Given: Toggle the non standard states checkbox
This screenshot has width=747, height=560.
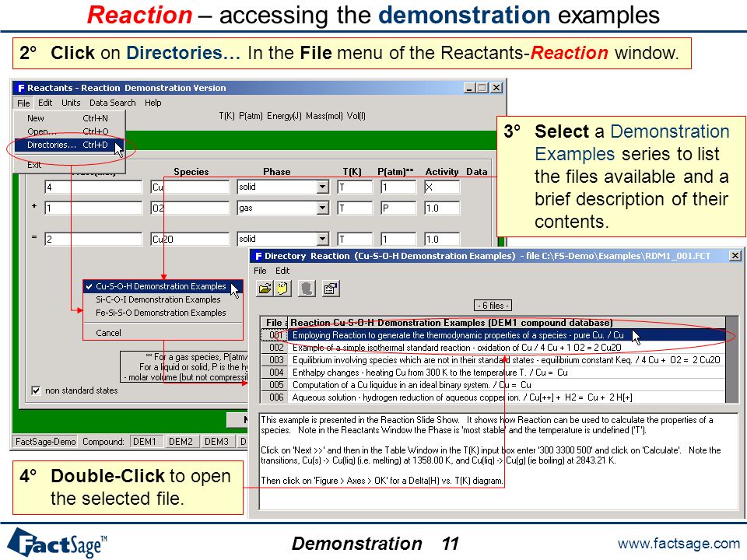Looking at the screenshot, I should tap(36, 390).
